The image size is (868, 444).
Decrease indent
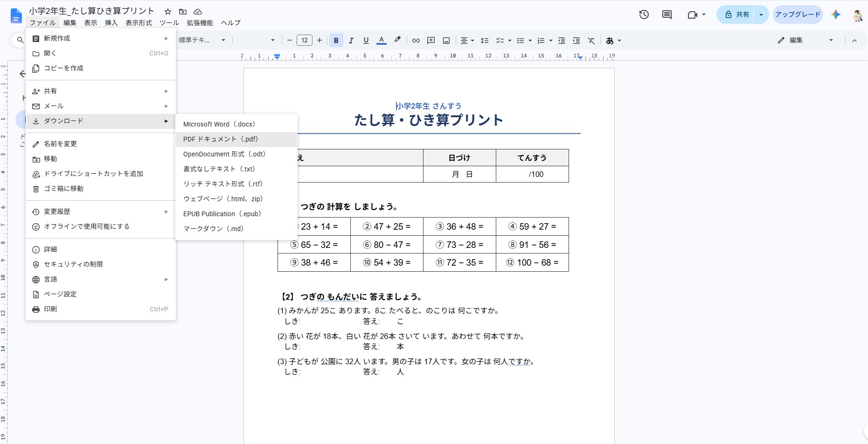562,41
